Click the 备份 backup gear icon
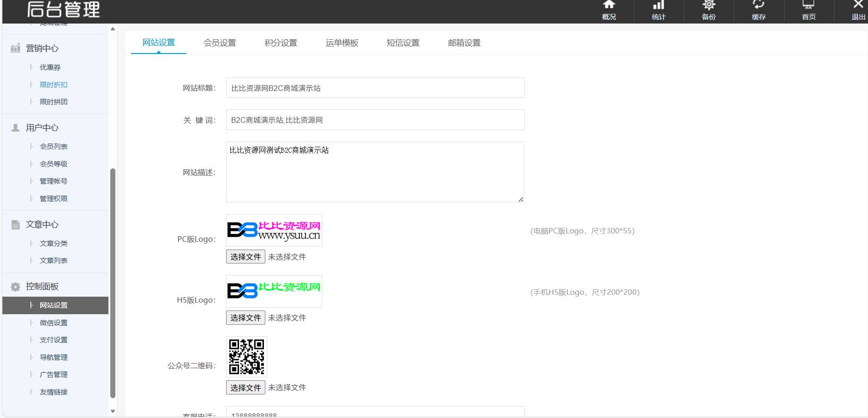The height and width of the screenshot is (418, 868). click(x=708, y=6)
